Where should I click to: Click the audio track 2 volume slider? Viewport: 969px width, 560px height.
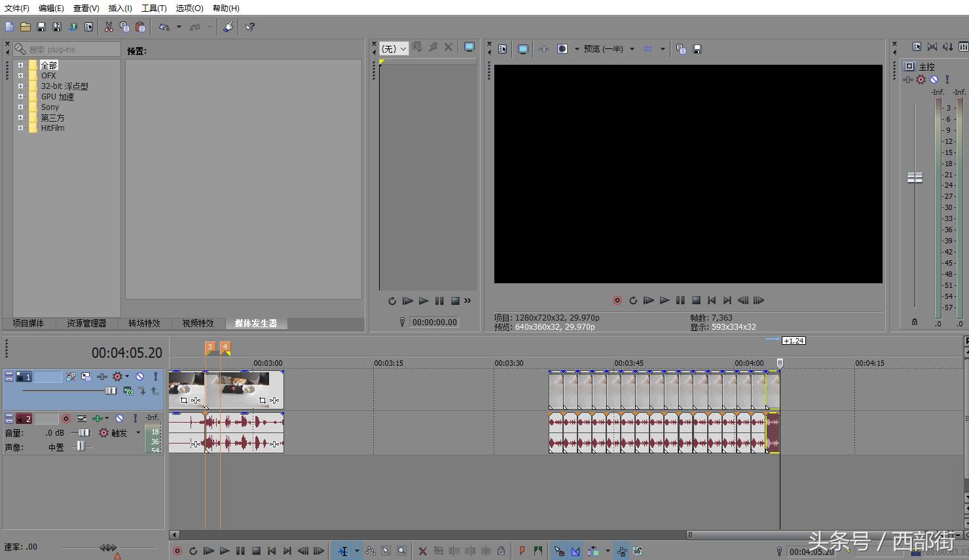(x=83, y=433)
